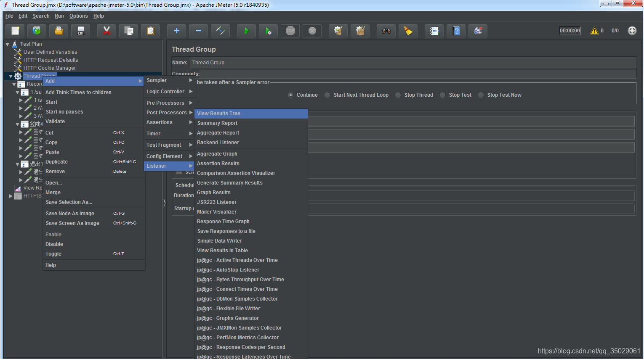Choose View Results Tree listener
The height and width of the screenshot is (359, 644).
click(x=251, y=114)
